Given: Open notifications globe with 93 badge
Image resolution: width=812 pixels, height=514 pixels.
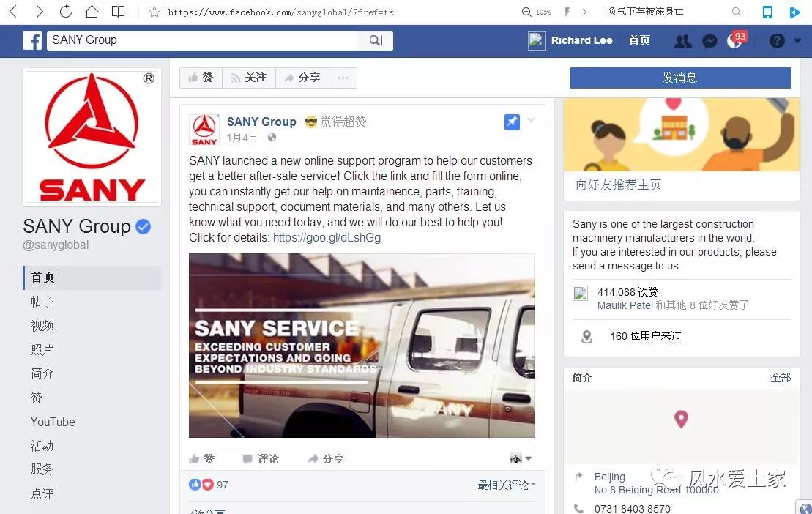Looking at the screenshot, I should pos(735,40).
